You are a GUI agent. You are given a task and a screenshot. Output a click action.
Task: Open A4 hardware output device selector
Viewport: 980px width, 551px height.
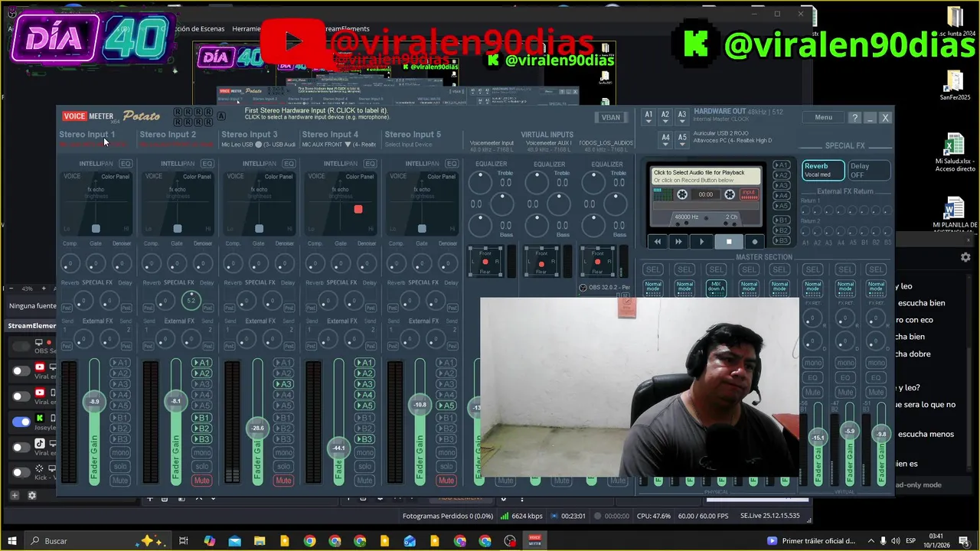tap(665, 139)
